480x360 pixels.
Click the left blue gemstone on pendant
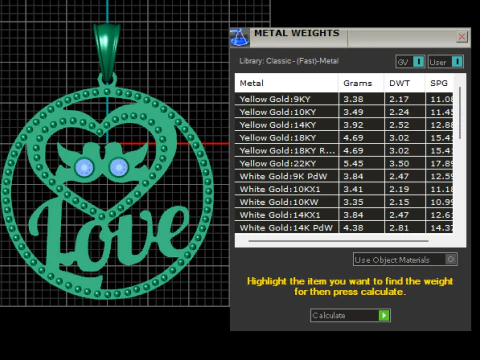(x=84, y=167)
